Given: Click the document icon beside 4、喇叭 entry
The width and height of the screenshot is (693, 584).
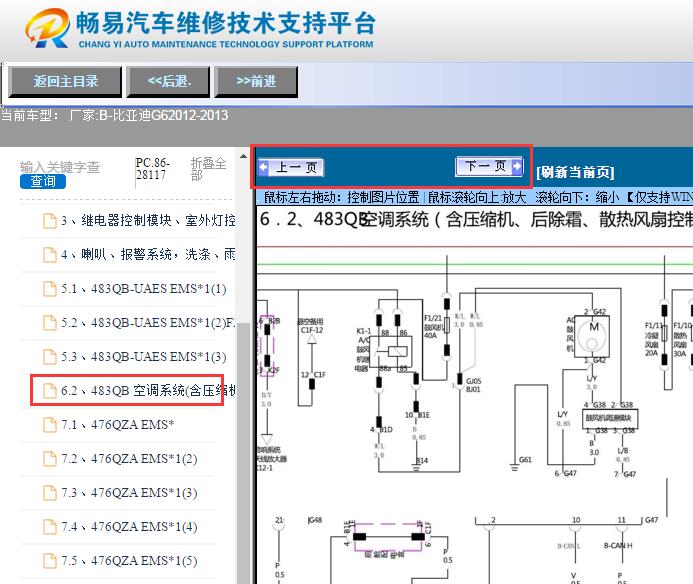Looking at the screenshot, I should (x=50, y=254).
